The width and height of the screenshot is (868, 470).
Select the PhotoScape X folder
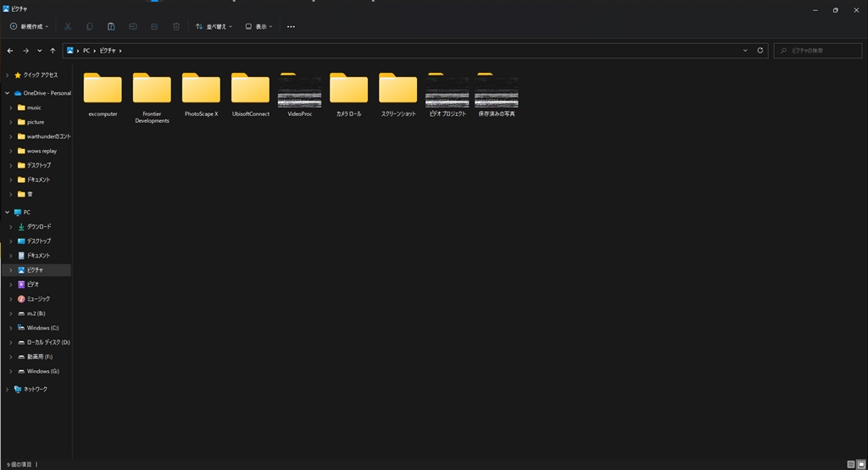coord(201,95)
